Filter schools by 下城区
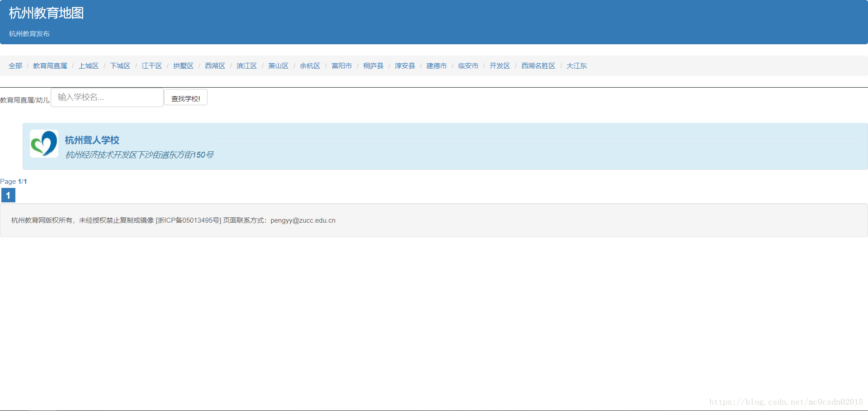 pyautogui.click(x=120, y=66)
